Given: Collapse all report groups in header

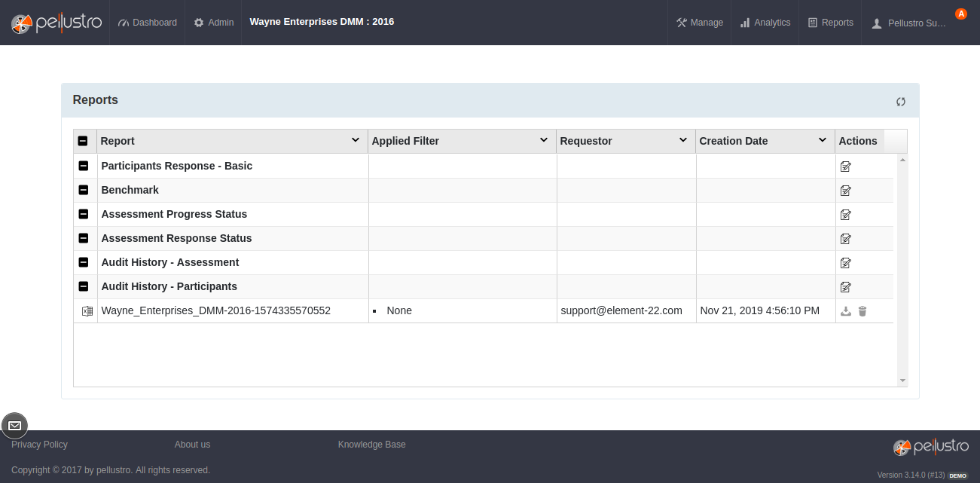Looking at the screenshot, I should point(83,141).
